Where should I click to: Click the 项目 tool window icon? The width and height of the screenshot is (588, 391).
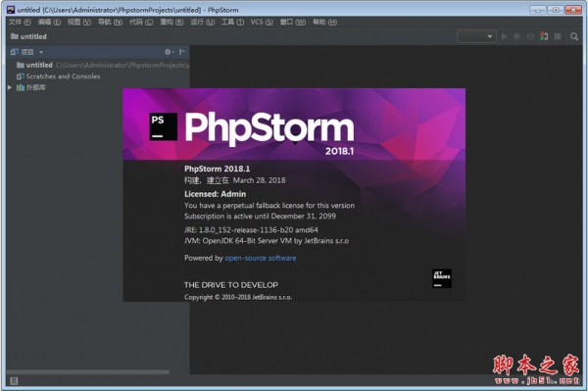(15, 52)
